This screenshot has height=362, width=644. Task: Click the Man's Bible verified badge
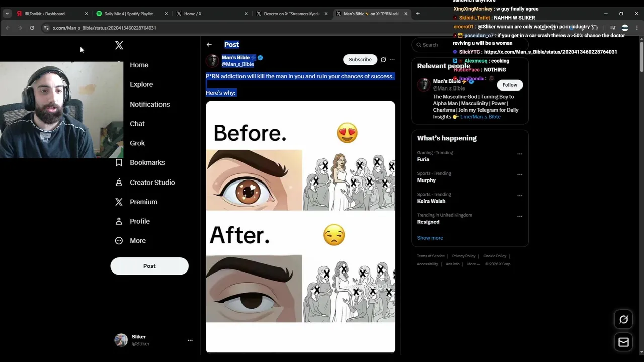(260, 58)
